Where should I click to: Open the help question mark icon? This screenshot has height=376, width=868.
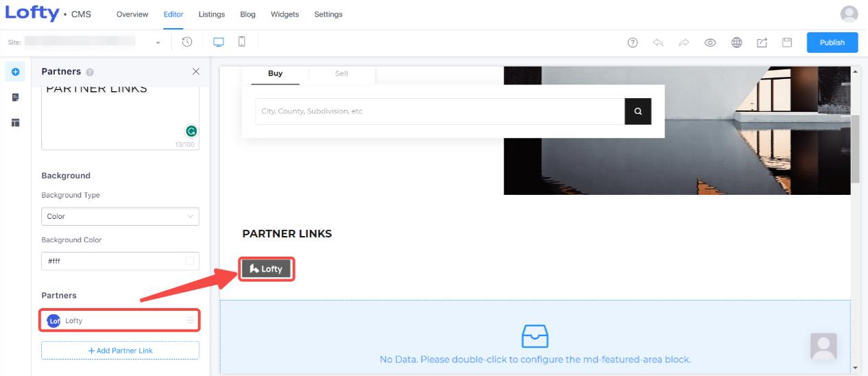click(633, 43)
